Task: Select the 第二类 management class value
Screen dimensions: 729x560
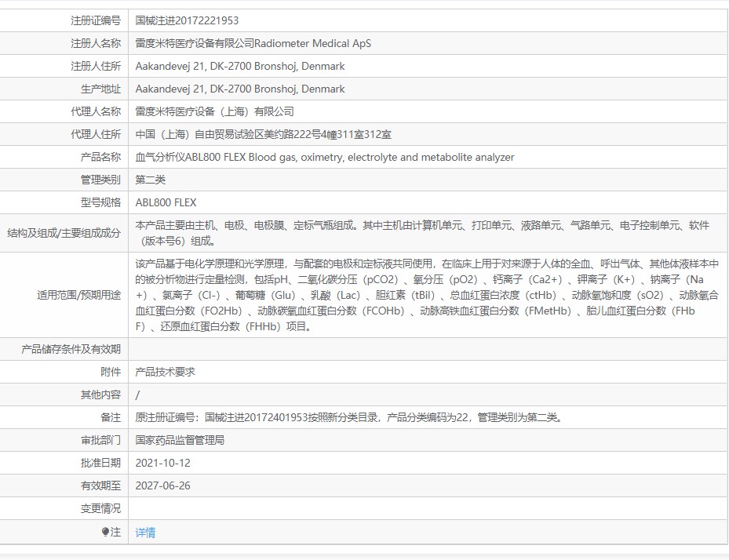Action: pos(150,180)
